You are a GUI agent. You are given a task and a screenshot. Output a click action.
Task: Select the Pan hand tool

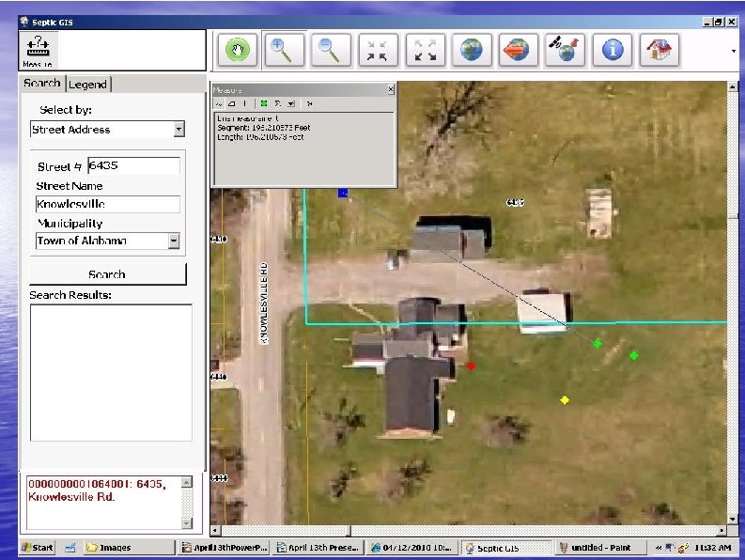tap(238, 50)
